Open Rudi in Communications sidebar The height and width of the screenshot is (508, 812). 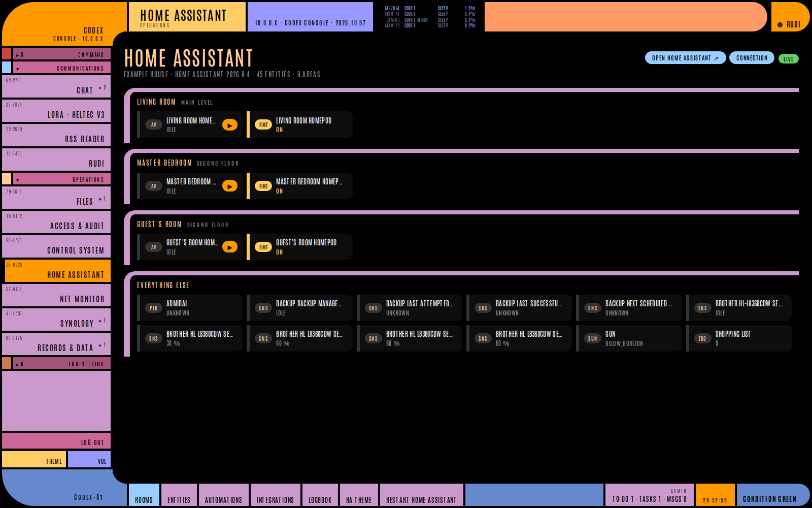pos(56,160)
